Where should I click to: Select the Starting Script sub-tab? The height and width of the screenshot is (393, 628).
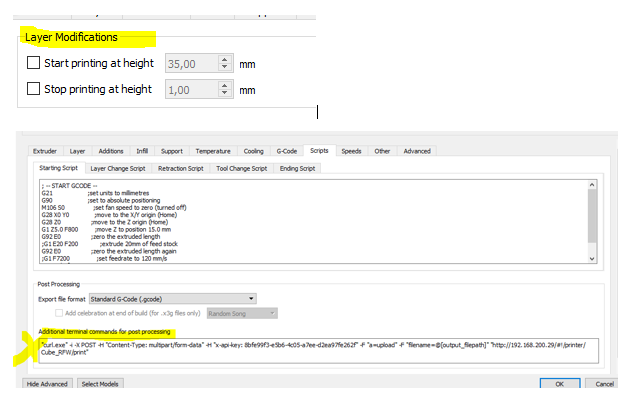coord(58,168)
